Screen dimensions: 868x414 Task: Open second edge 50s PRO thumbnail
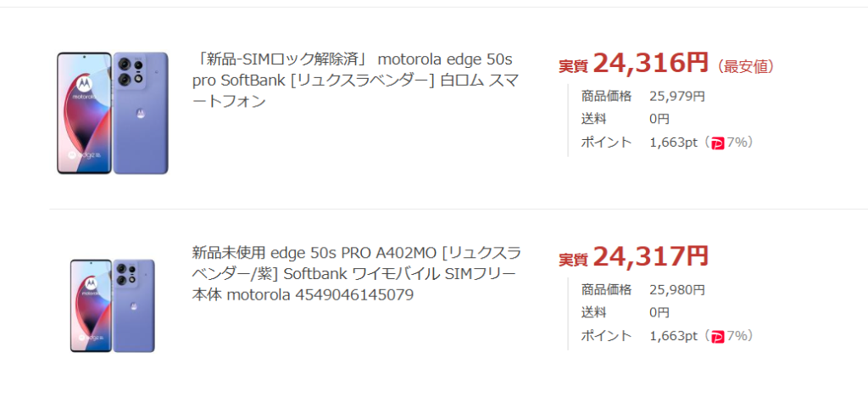tap(113, 306)
